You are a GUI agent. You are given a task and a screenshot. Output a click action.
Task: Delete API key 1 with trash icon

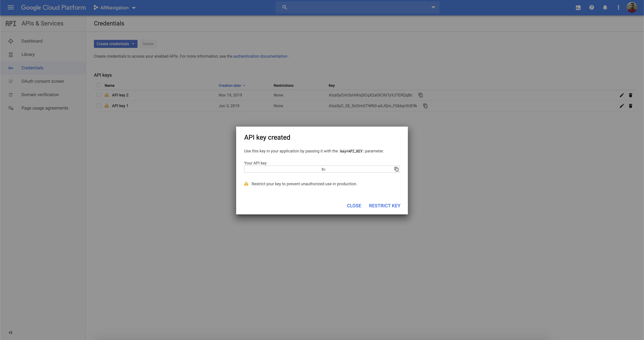631,106
